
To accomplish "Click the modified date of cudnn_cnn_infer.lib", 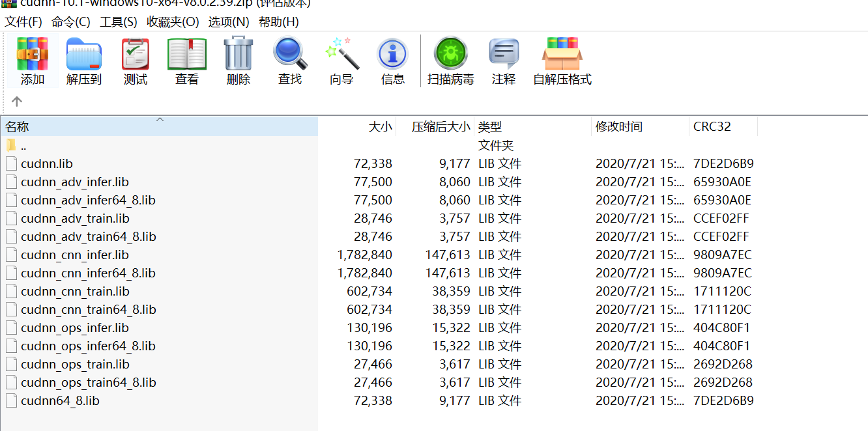I will pyautogui.click(x=640, y=255).
